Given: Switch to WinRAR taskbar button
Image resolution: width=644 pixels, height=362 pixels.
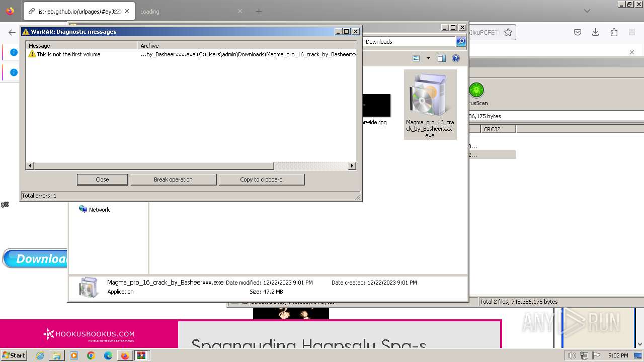Looking at the screenshot, I should tap(141, 355).
